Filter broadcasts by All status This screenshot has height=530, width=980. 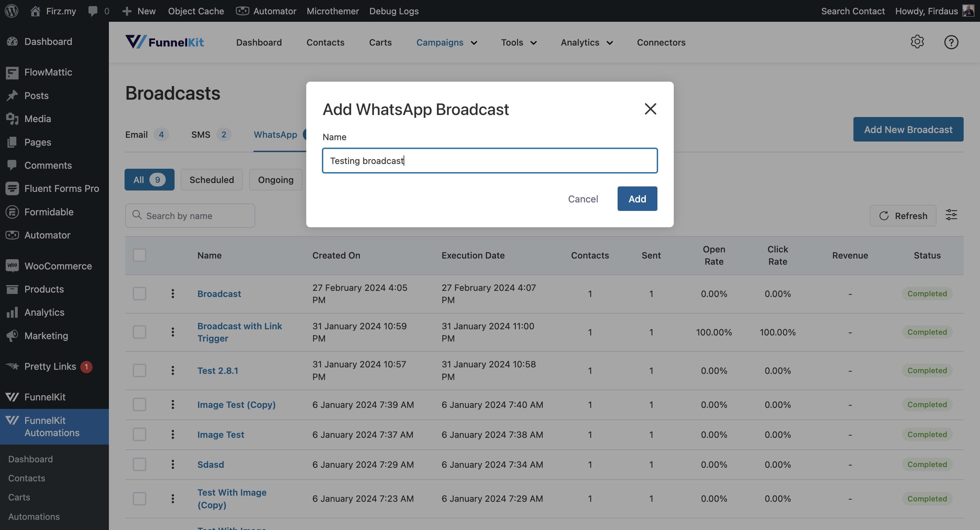coord(149,180)
